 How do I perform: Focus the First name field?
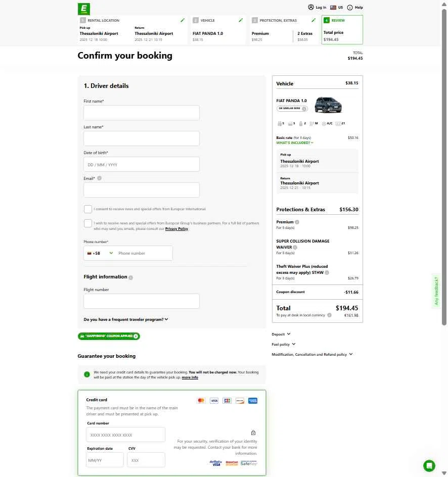142,113
